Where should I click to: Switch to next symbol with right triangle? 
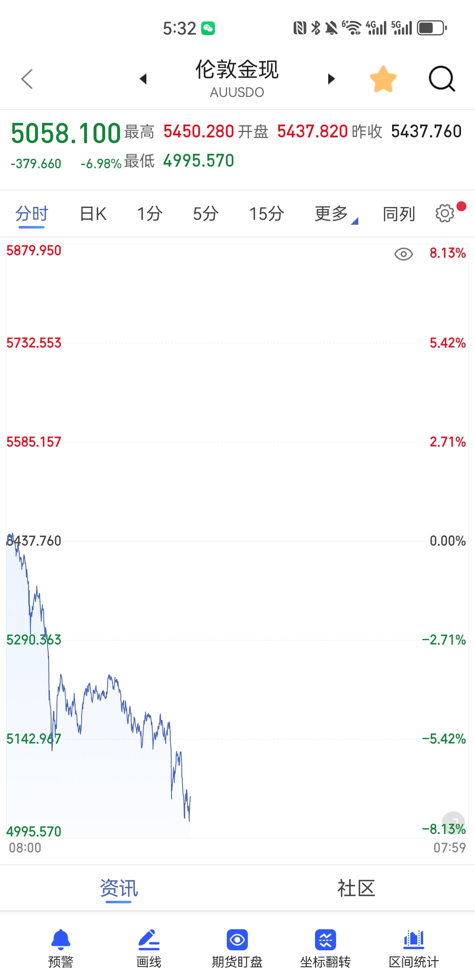tap(331, 79)
